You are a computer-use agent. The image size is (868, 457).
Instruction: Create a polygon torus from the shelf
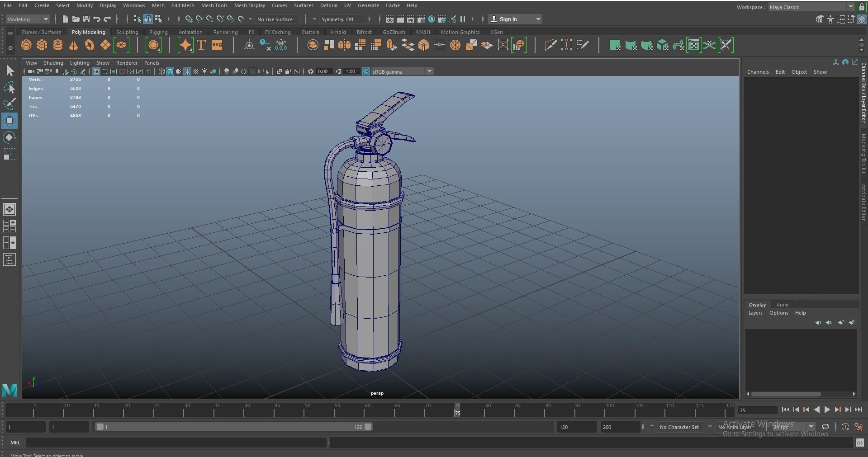tap(90, 45)
